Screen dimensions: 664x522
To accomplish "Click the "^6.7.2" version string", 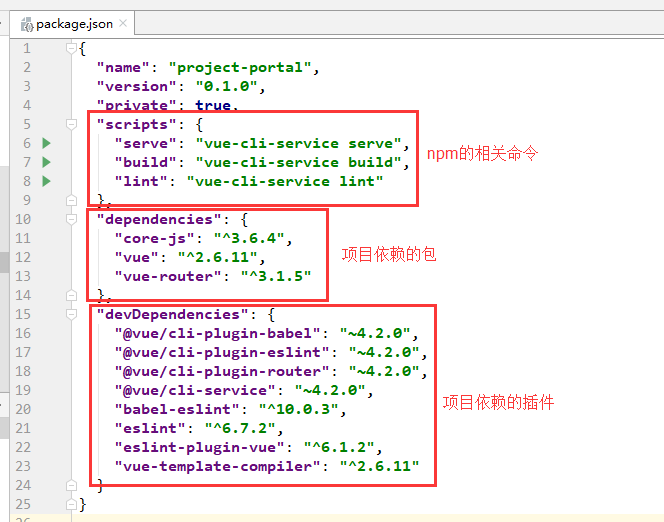I will [x=240, y=428].
